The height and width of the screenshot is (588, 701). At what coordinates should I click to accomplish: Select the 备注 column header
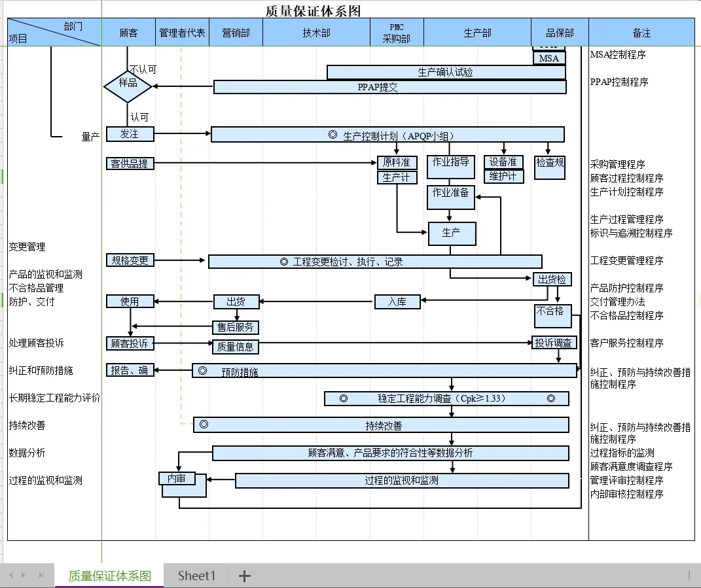click(x=641, y=33)
